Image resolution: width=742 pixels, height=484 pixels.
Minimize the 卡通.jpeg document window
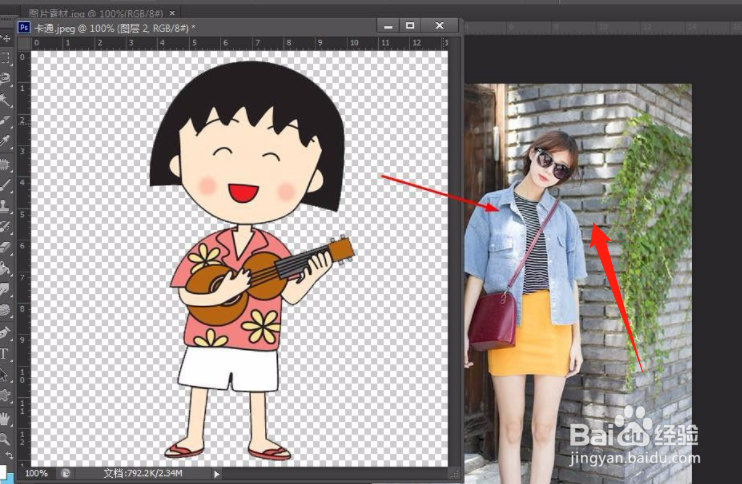[x=388, y=26]
